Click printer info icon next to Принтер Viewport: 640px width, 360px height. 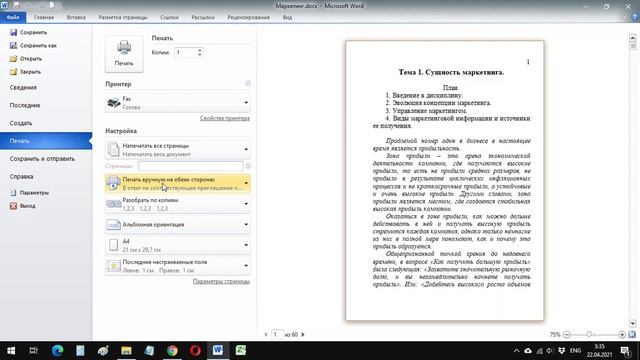tap(248, 83)
